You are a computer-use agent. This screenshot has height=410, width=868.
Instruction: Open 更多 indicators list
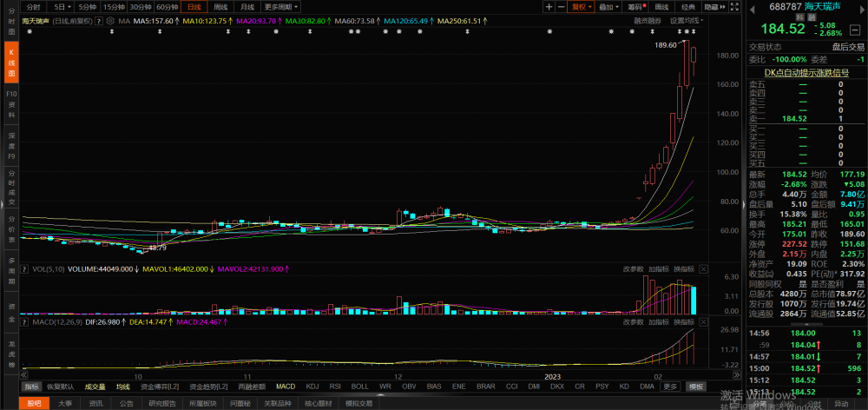pyautogui.click(x=670, y=387)
